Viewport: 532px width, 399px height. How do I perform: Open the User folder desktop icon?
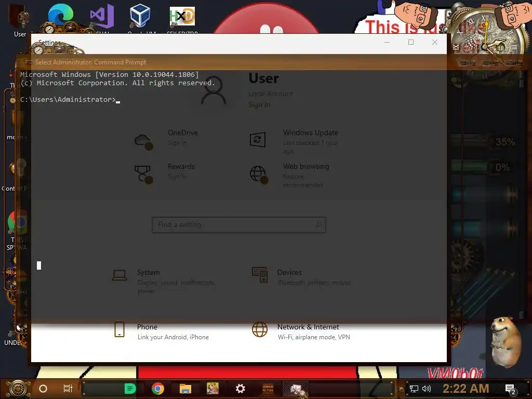19,20
